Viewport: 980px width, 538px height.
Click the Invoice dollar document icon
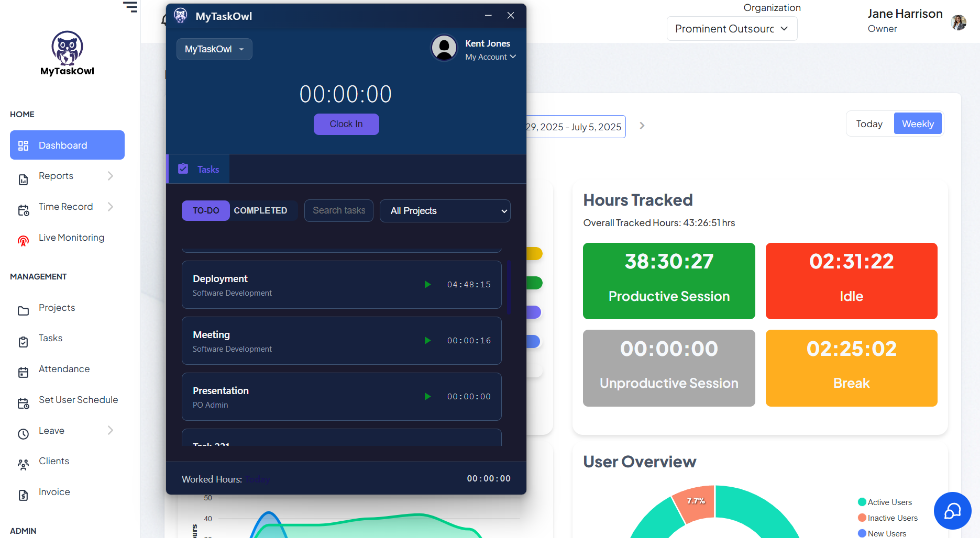(x=23, y=495)
